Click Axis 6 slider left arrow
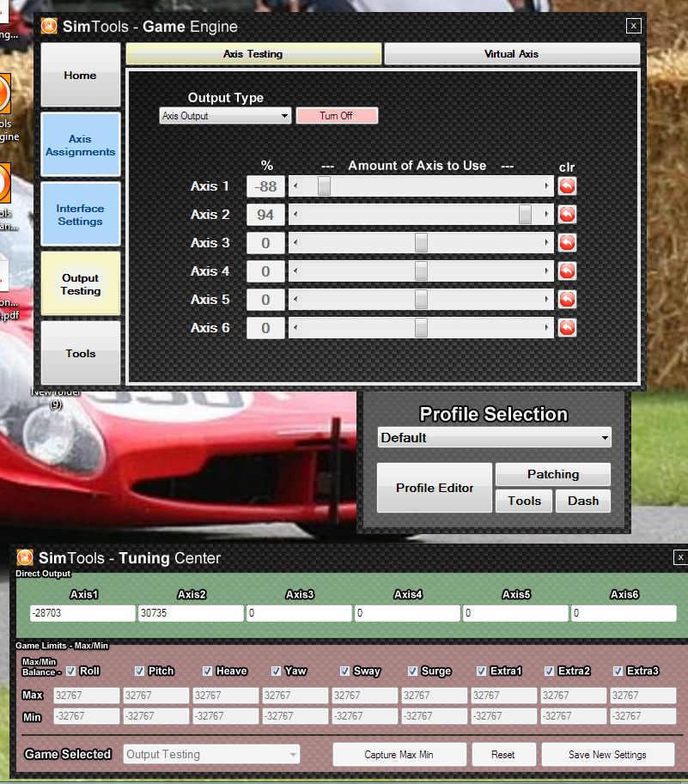The image size is (688, 784). click(x=295, y=328)
